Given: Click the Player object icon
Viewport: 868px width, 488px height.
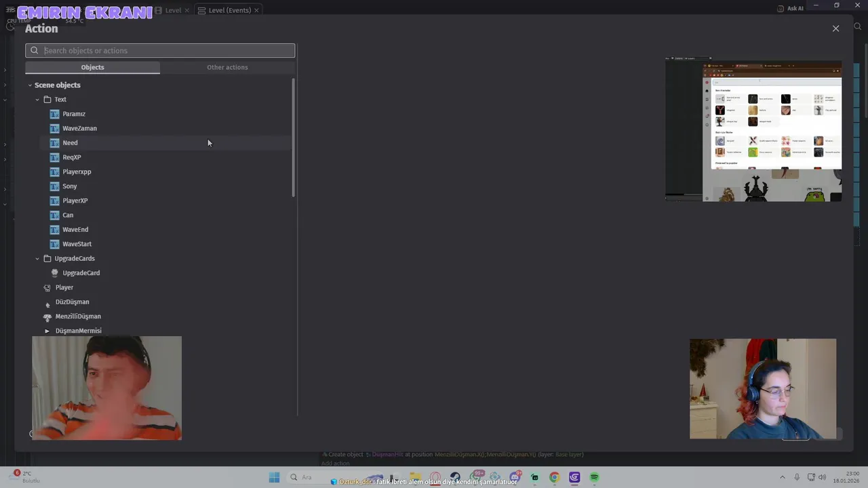Looking at the screenshot, I should click(47, 287).
